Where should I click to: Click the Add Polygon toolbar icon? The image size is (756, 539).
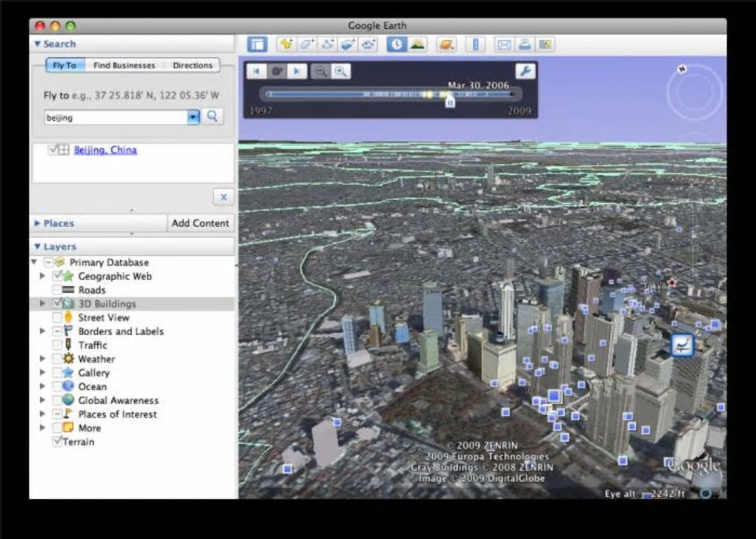pyautogui.click(x=306, y=44)
